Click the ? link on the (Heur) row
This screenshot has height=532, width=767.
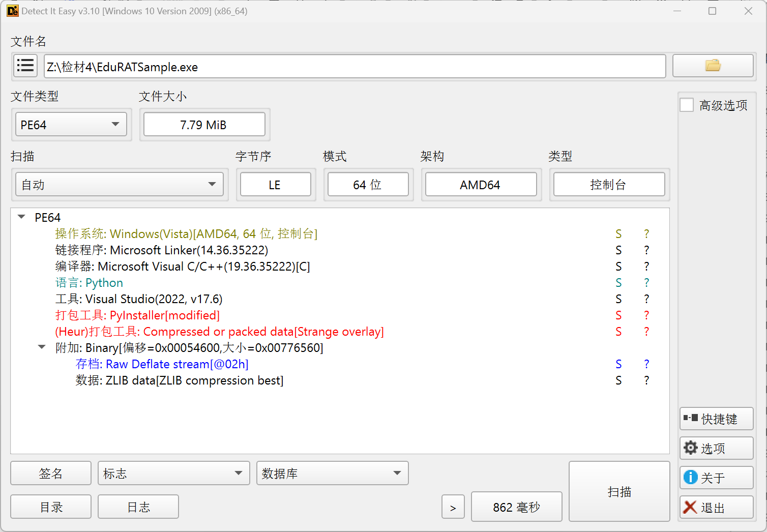pyautogui.click(x=646, y=331)
